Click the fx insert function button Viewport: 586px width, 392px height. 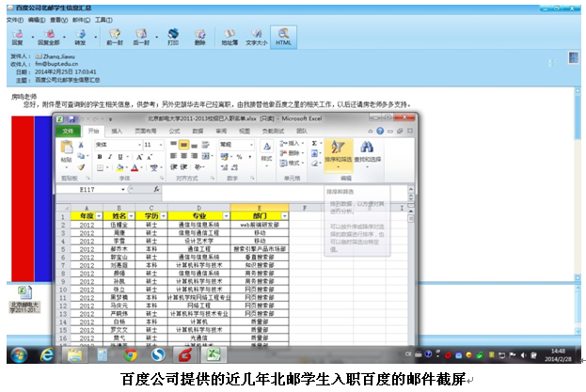[x=156, y=190]
